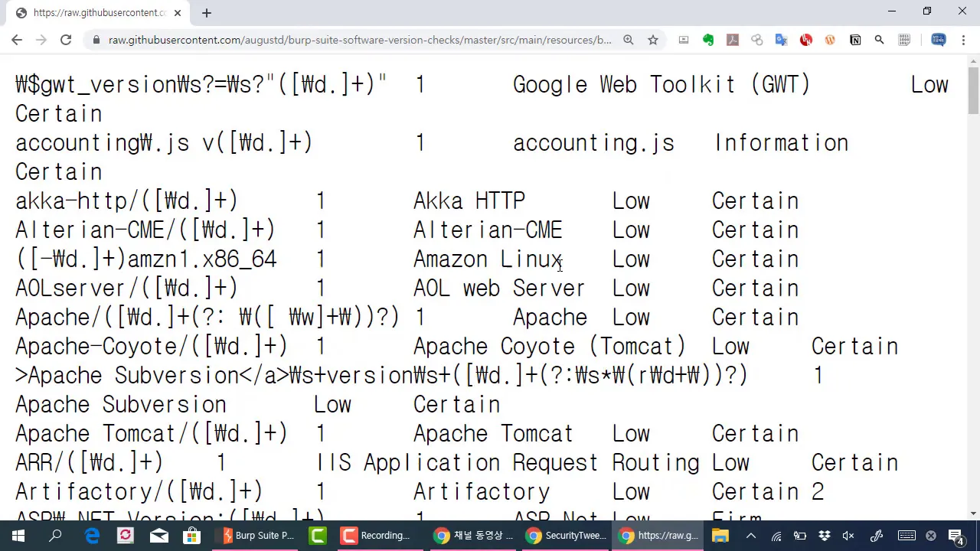The image size is (980, 551).
Task: Switch to the SecurityTweets Chrome window
Action: [567, 536]
